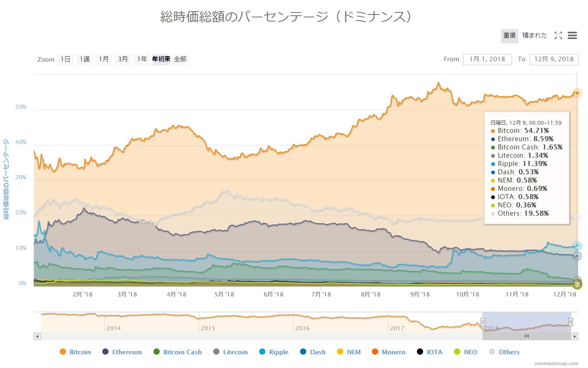Click the IOTA black legend dot

coord(420,352)
